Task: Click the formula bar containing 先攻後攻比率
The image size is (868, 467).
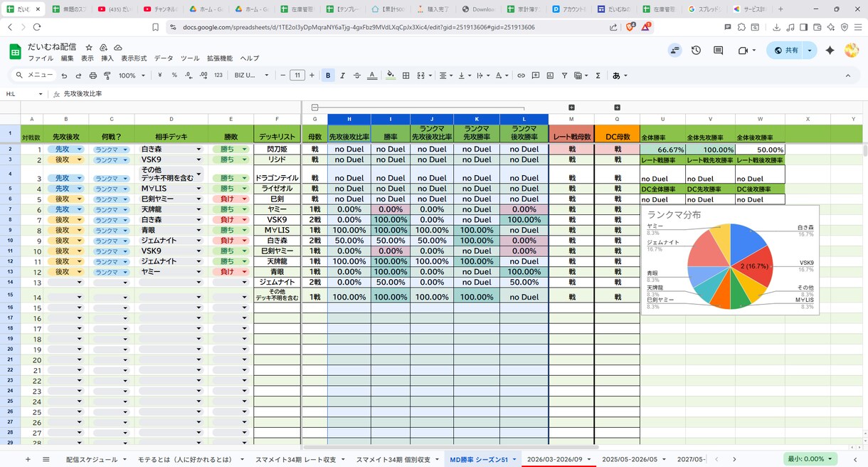Action: pyautogui.click(x=462, y=93)
